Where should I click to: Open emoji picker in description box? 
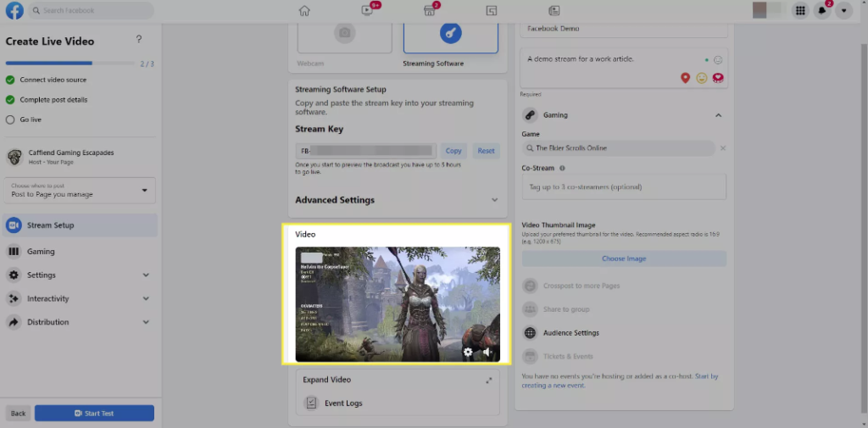point(718,60)
